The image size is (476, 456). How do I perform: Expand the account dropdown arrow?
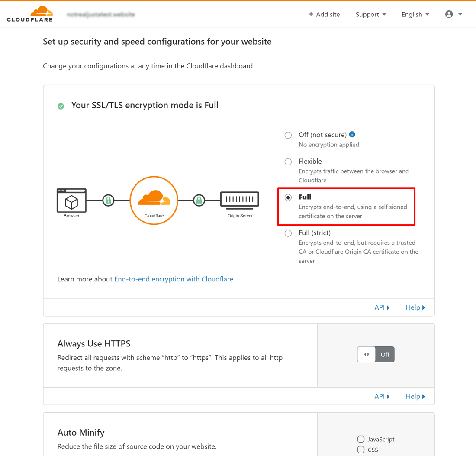pos(460,14)
